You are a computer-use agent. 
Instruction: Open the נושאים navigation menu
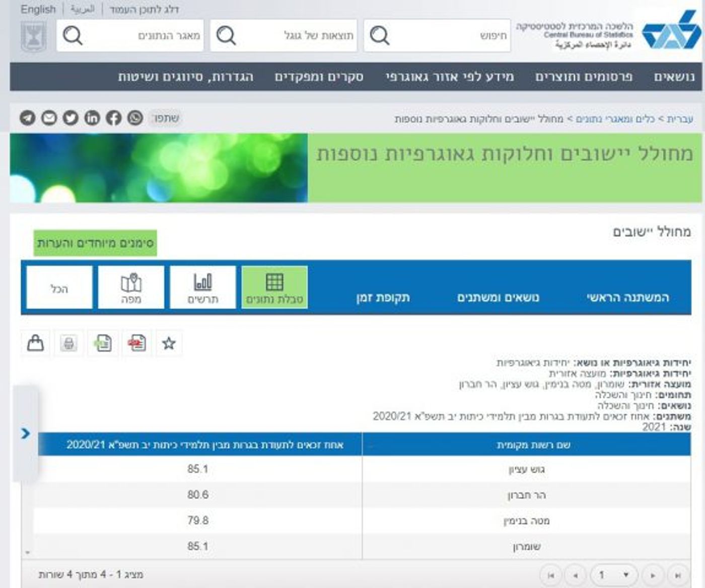(x=674, y=77)
